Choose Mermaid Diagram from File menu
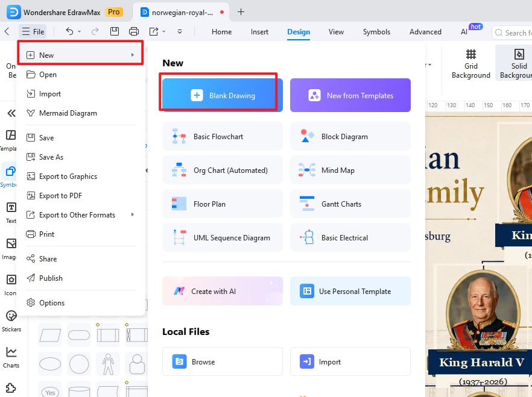Image resolution: width=532 pixels, height=397 pixels. [x=81, y=113]
